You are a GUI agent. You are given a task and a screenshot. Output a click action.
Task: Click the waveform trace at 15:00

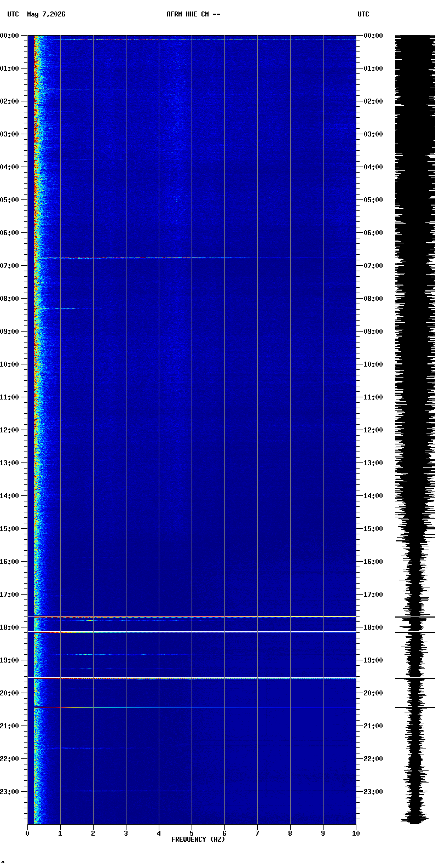[x=415, y=529]
